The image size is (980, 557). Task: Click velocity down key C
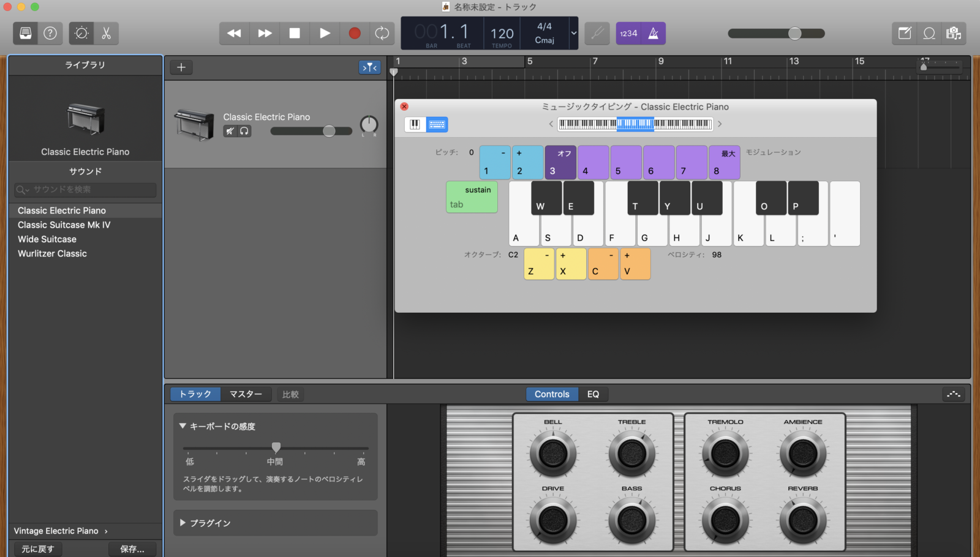(603, 264)
